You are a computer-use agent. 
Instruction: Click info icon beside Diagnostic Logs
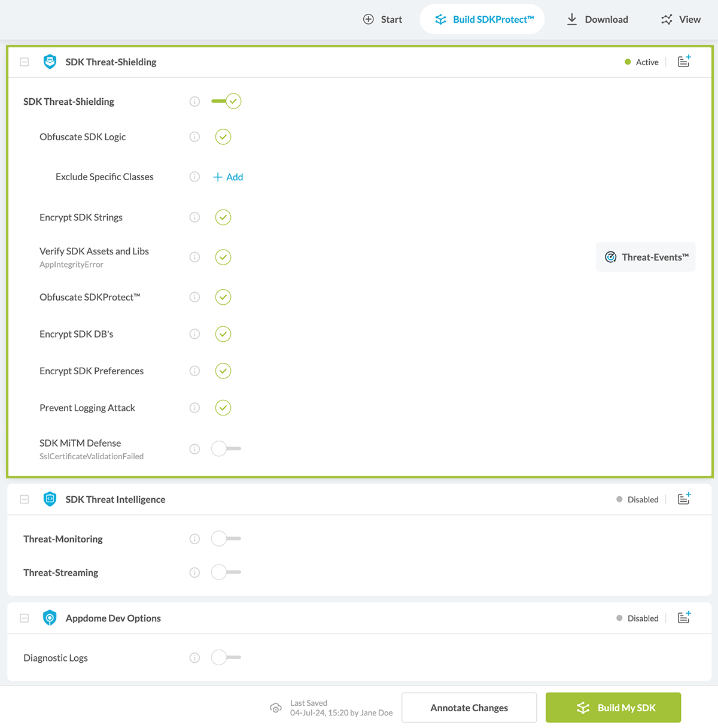point(194,658)
